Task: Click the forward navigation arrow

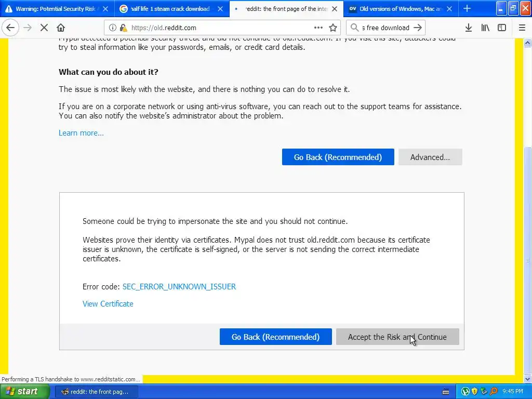Action: 28,28
